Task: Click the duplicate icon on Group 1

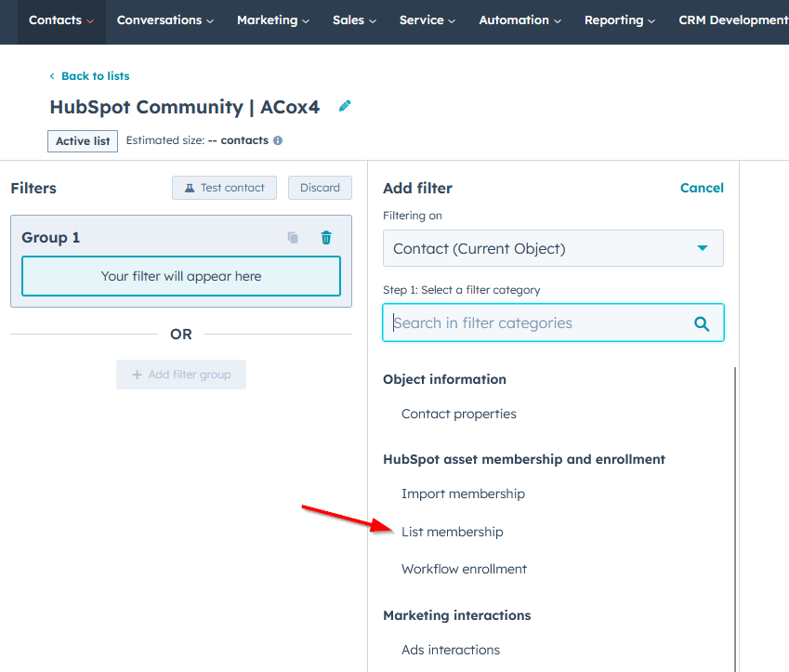Action: coord(293,237)
